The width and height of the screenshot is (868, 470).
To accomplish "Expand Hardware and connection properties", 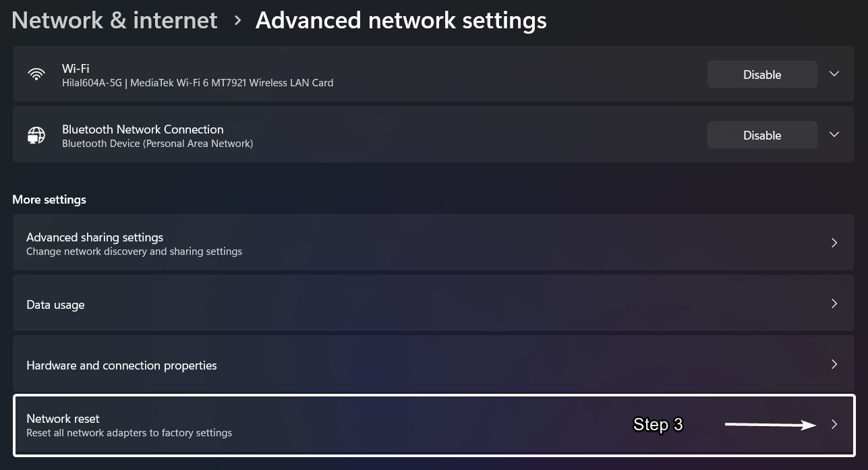I will (834, 365).
